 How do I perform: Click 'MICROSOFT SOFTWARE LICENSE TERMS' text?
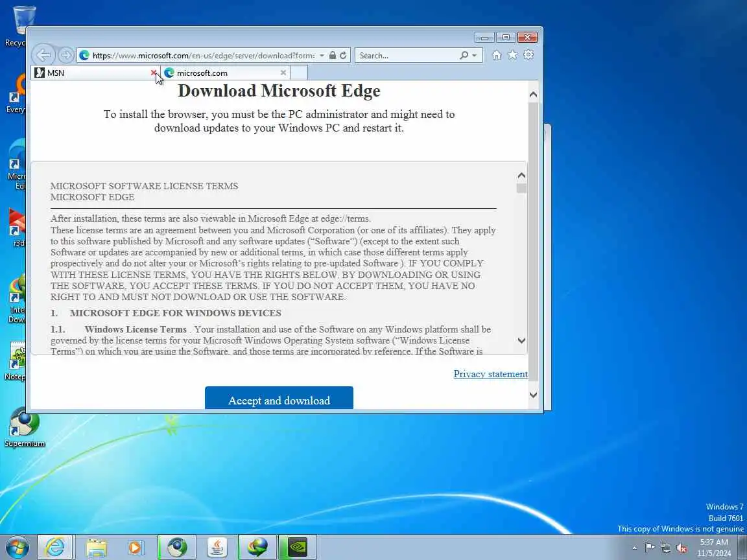tap(145, 186)
